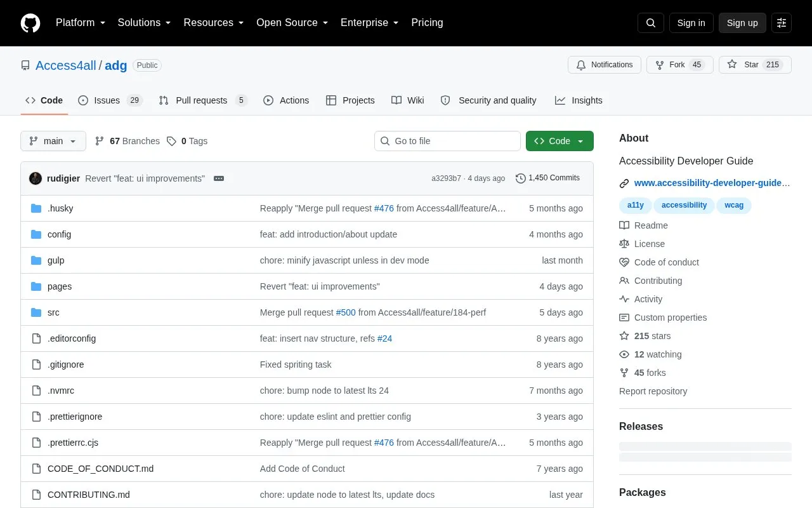
Task: View the 1,450 Commits history
Action: pos(548,178)
